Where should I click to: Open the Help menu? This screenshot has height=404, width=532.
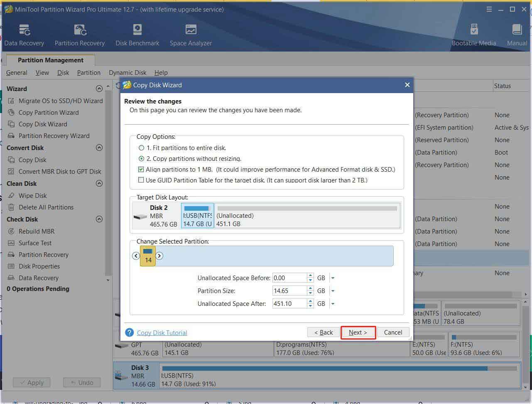click(161, 72)
